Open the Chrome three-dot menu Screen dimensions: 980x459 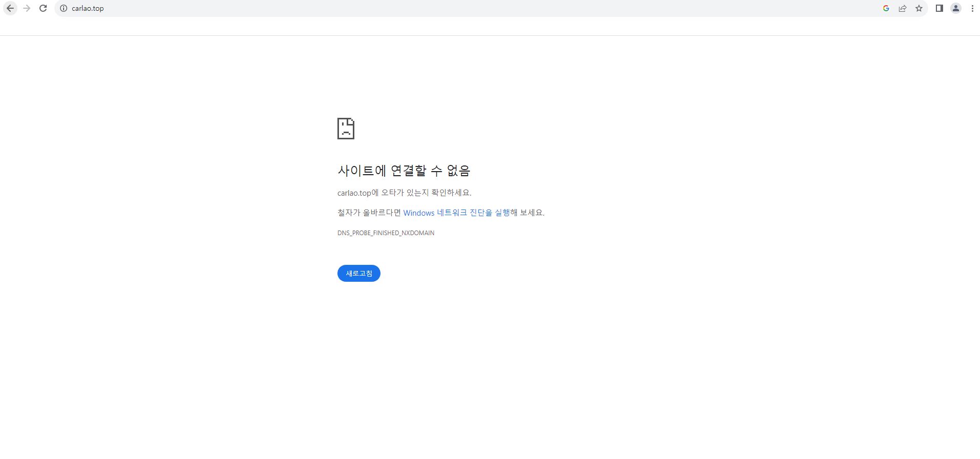(972, 8)
